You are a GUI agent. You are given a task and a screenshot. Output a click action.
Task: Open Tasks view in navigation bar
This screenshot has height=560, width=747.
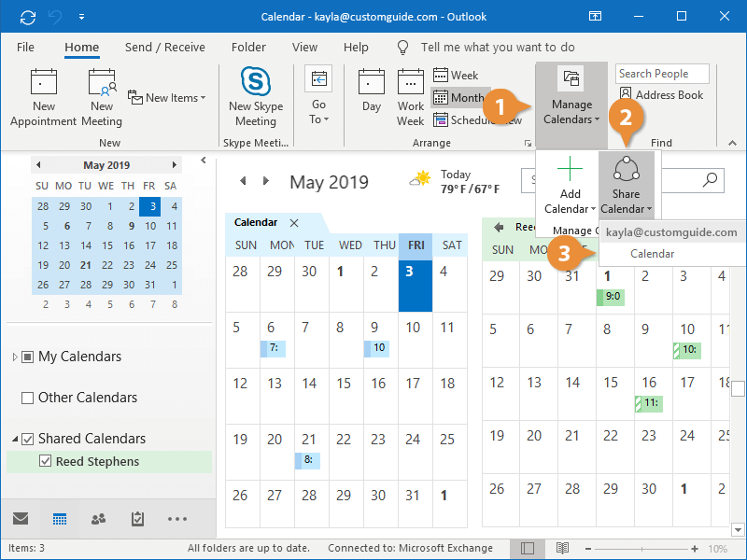(137, 519)
